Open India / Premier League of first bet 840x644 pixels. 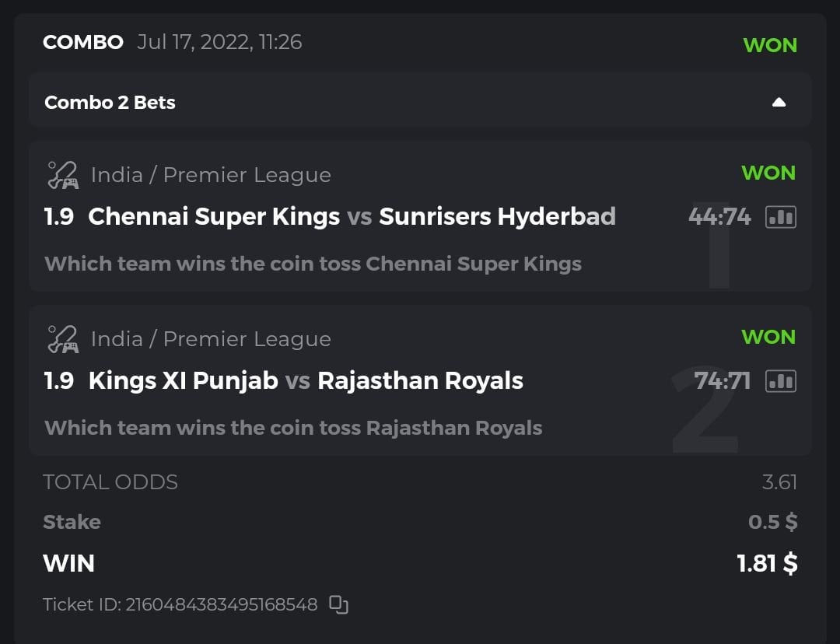pos(211,175)
